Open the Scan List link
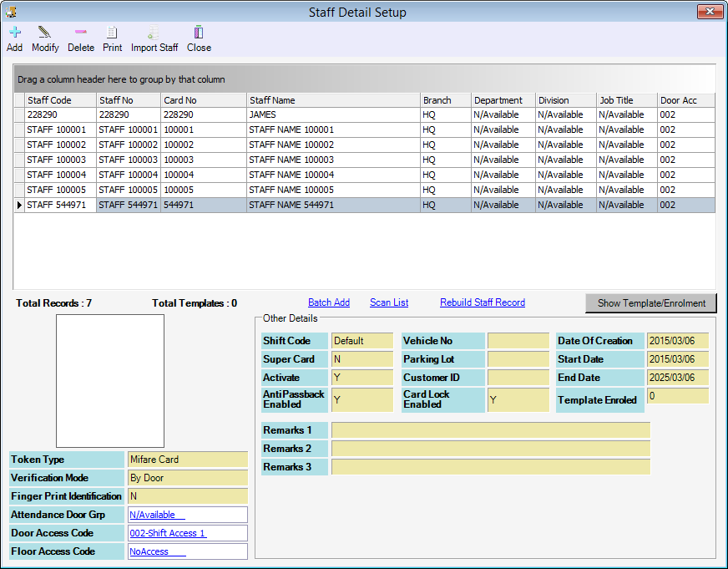Screen dimensions: 728x569 [389, 302]
